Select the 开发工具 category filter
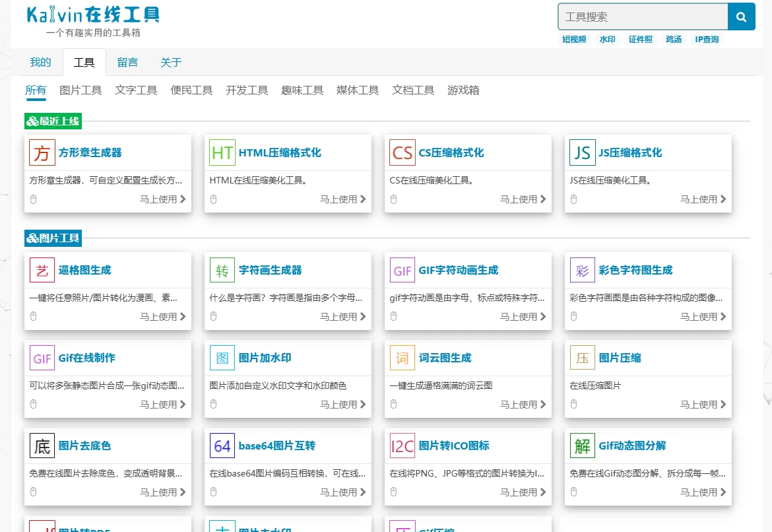This screenshot has width=772, height=532. coord(247,90)
